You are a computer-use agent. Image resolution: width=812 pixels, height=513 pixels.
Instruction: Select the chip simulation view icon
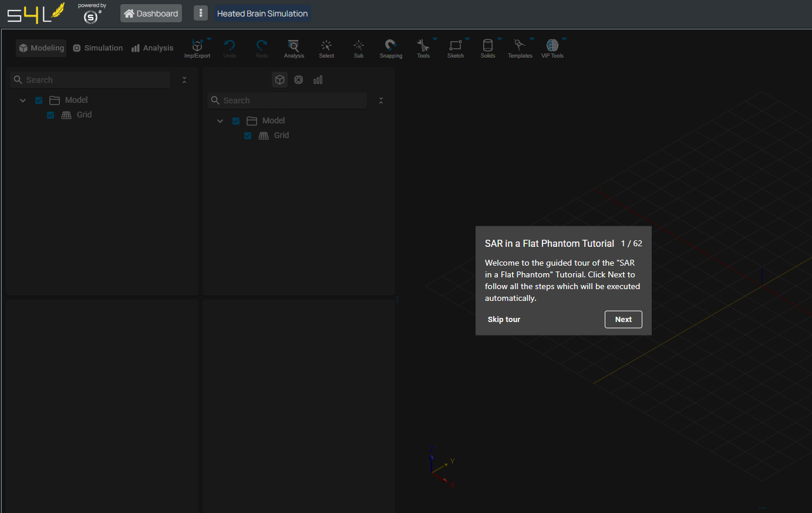pos(299,80)
